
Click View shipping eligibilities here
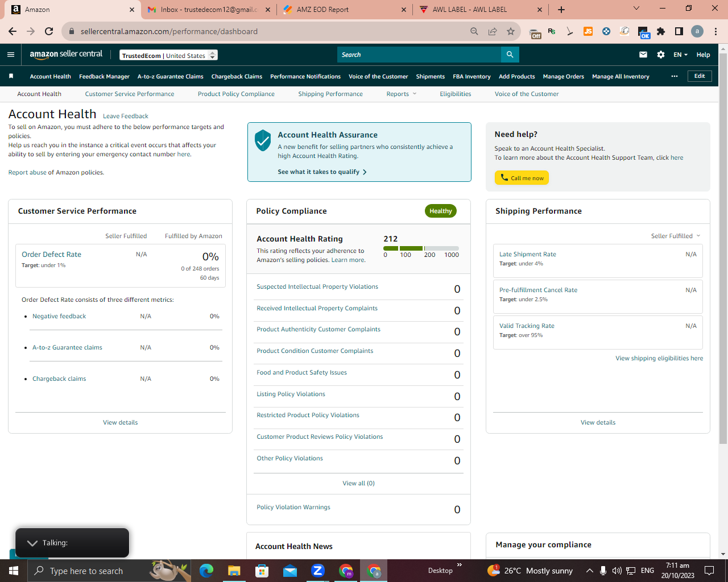tap(659, 358)
